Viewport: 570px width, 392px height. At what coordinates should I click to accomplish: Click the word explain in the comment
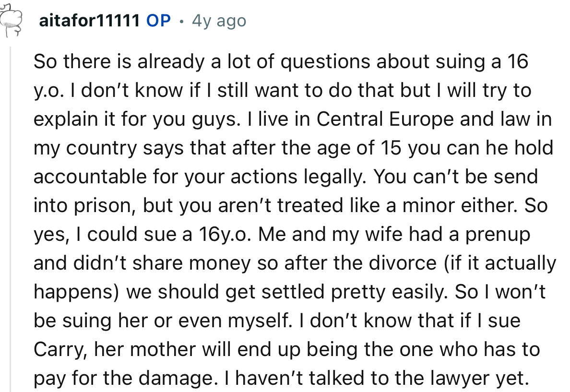coord(63,119)
